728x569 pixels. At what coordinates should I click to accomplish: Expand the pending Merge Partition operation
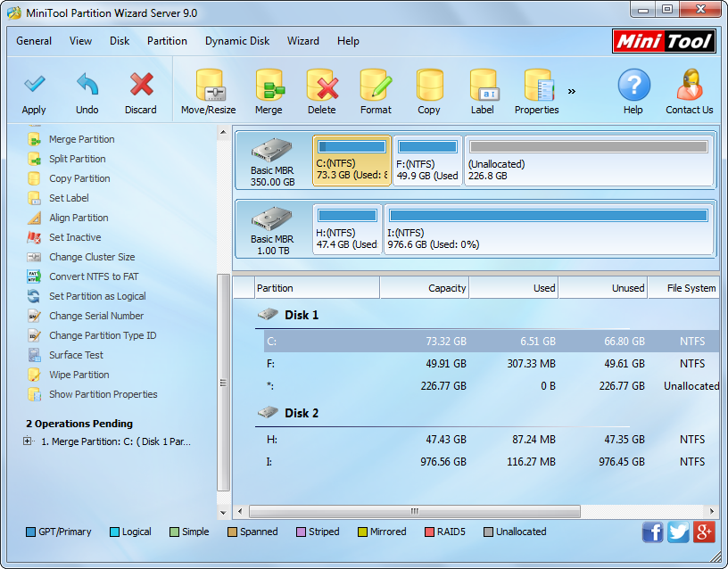point(28,441)
